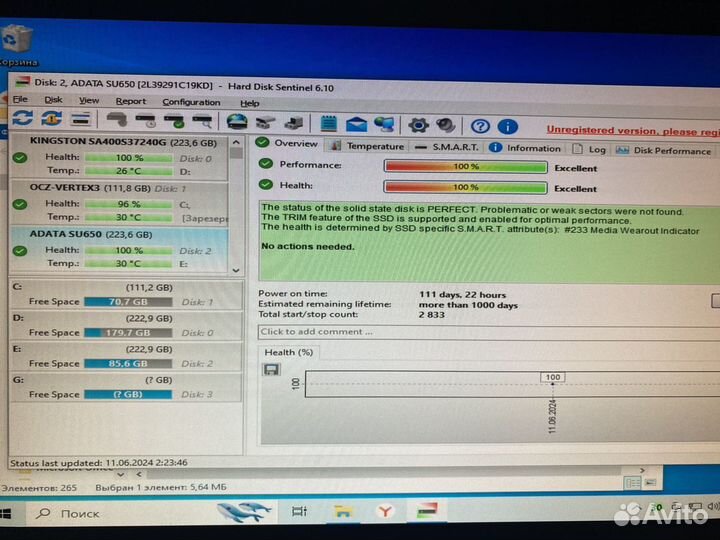
Task: Switch to the Disk Performance tab
Action: point(663,150)
